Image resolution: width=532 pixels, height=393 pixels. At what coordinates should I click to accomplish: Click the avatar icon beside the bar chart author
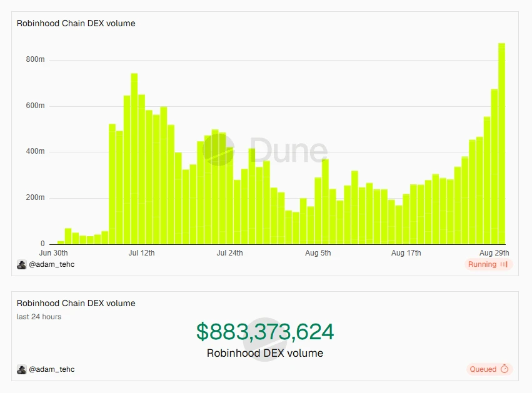[x=22, y=264]
